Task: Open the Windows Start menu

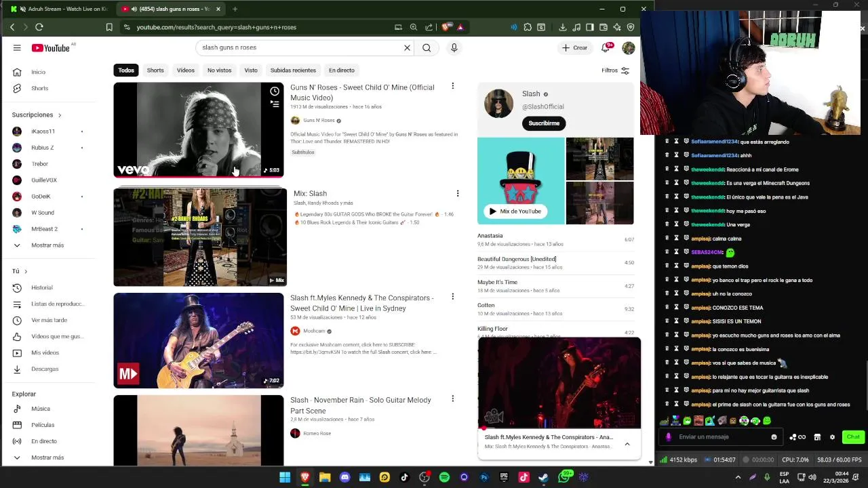Action: [285, 477]
